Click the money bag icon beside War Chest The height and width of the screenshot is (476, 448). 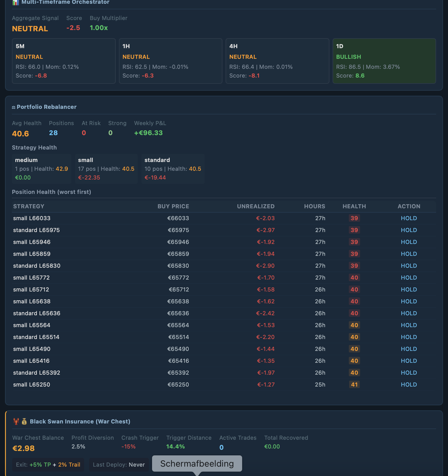click(24, 421)
